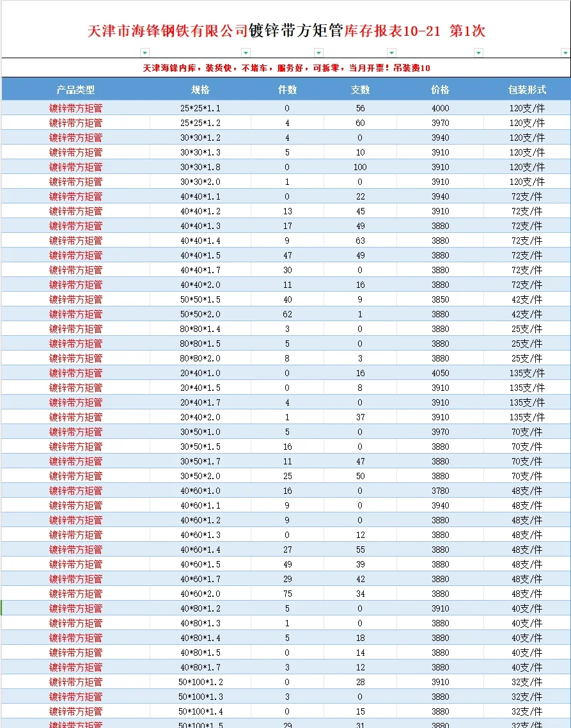Select the 规格 header cell
Viewport: 571px width, 728px height.
click(x=200, y=90)
